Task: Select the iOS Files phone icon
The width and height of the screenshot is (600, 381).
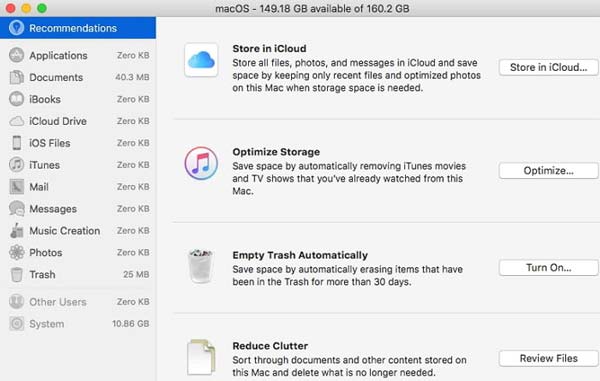Action: [x=16, y=143]
